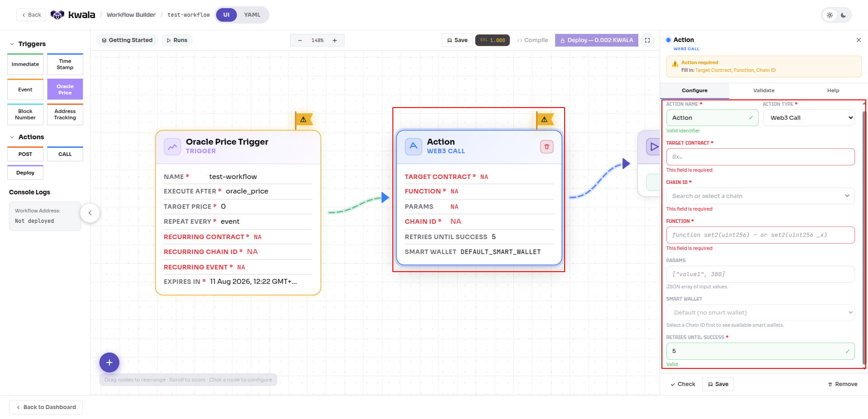The image size is (868, 419).
Task: Click the Retries Until Success field
Action: click(x=760, y=351)
